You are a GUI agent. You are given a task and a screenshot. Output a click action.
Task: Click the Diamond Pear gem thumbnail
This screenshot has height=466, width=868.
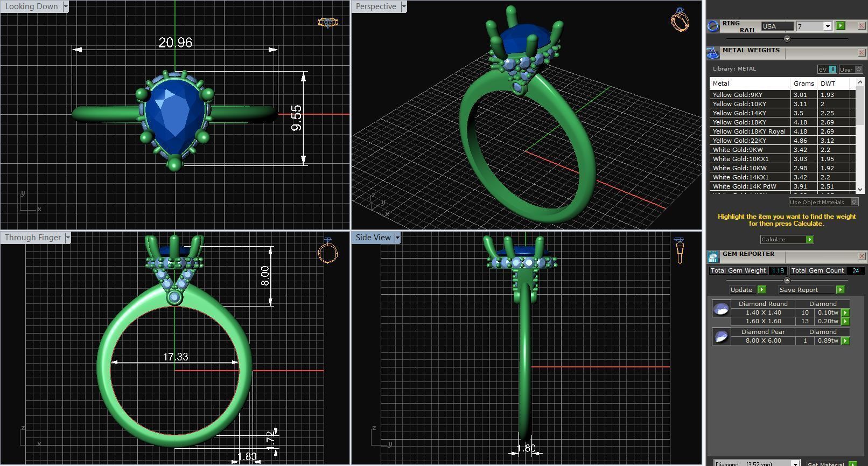(720, 337)
